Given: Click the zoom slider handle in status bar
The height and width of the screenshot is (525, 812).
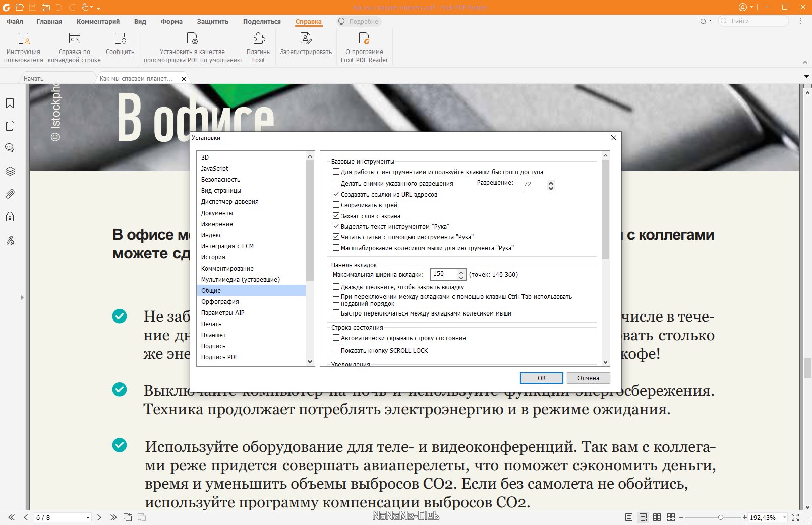Looking at the screenshot, I should tap(721, 517).
